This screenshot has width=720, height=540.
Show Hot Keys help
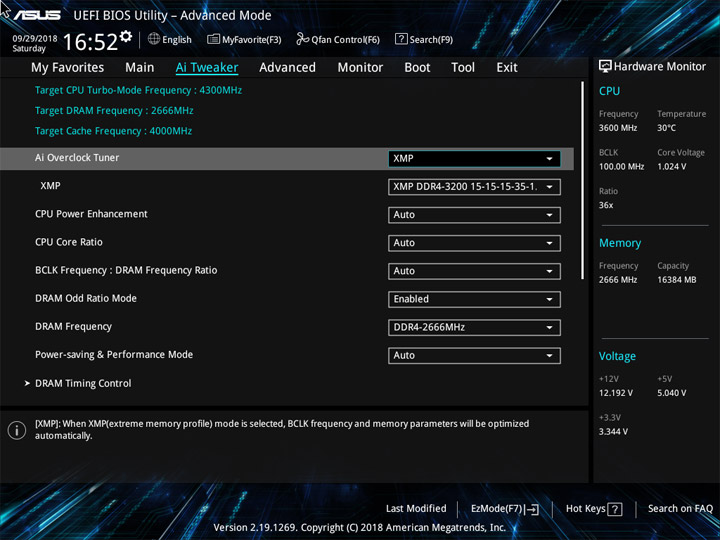594,509
